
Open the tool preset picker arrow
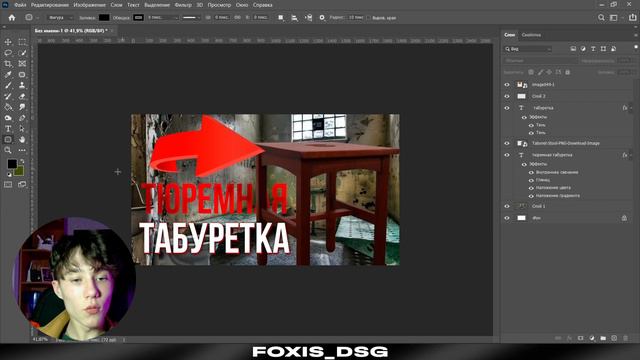point(38,18)
